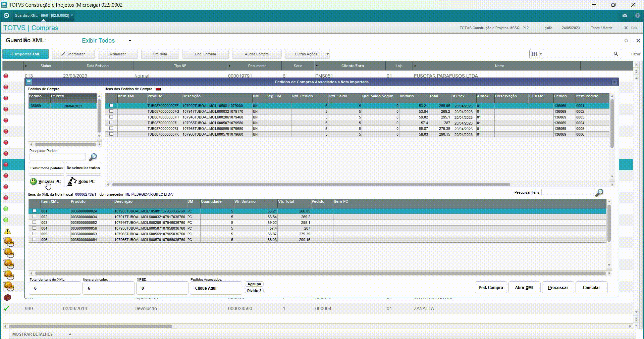
Task: Open the help question mark icon
Action: pyautogui.click(x=637, y=15)
